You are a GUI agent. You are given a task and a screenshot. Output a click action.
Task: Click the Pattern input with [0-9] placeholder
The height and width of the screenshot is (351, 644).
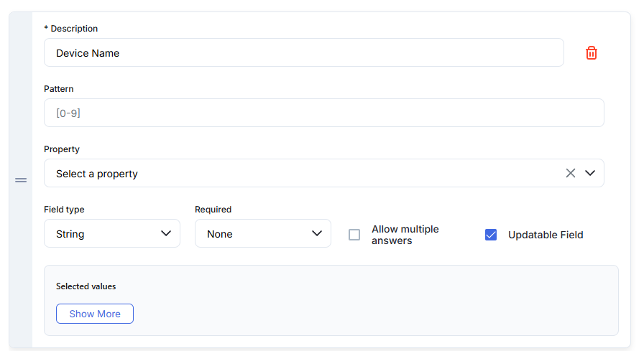[x=323, y=113]
